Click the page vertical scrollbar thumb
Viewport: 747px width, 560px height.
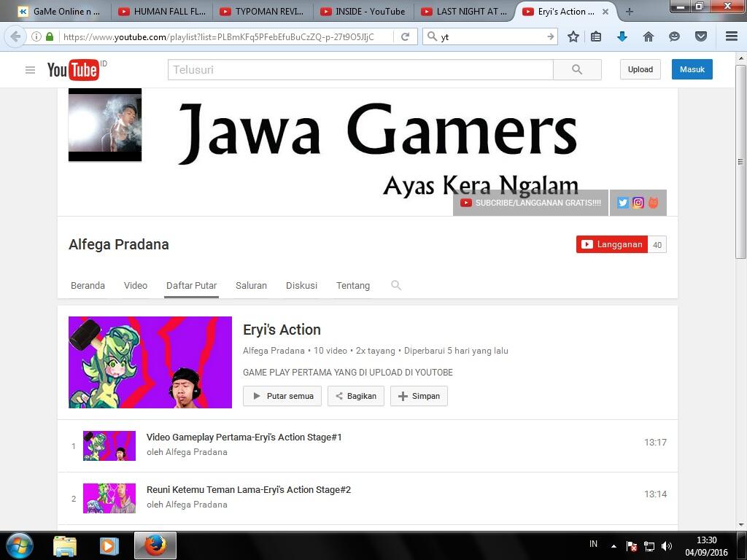(740, 162)
